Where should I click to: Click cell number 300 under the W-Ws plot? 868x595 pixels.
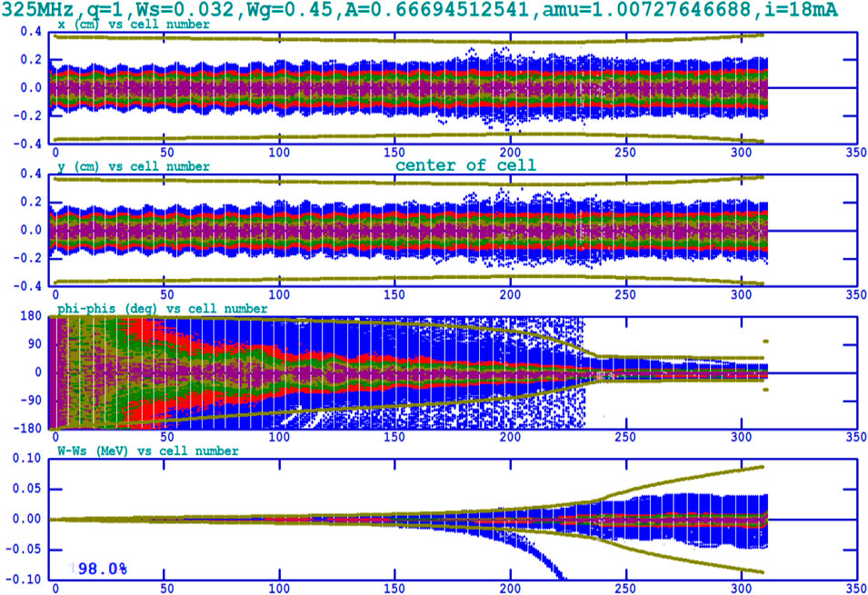(x=742, y=589)
